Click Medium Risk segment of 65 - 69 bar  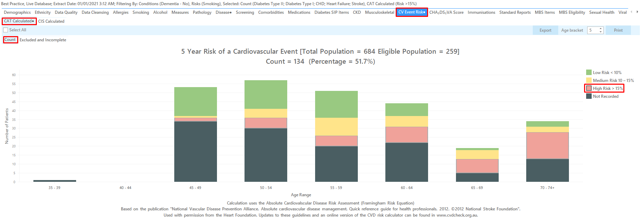pyautogui.click(x=477, y=155)
